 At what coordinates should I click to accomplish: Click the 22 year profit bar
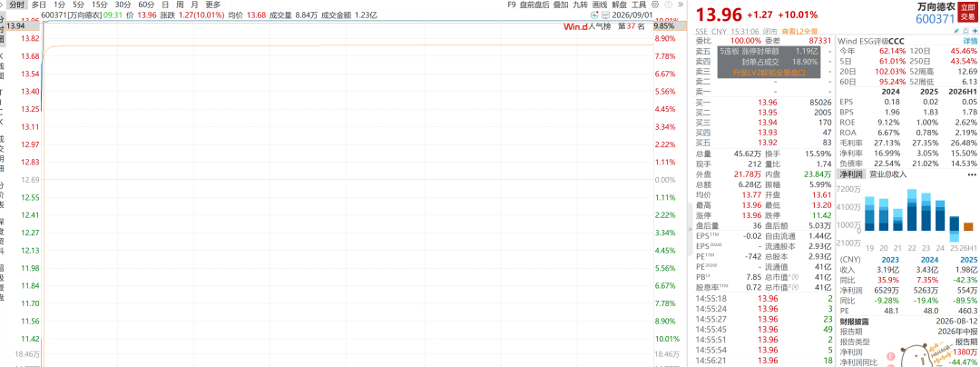(x=912, y=211)
